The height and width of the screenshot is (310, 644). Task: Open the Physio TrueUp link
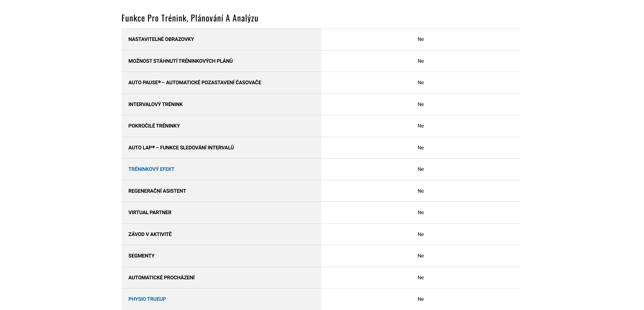(147, 299)
